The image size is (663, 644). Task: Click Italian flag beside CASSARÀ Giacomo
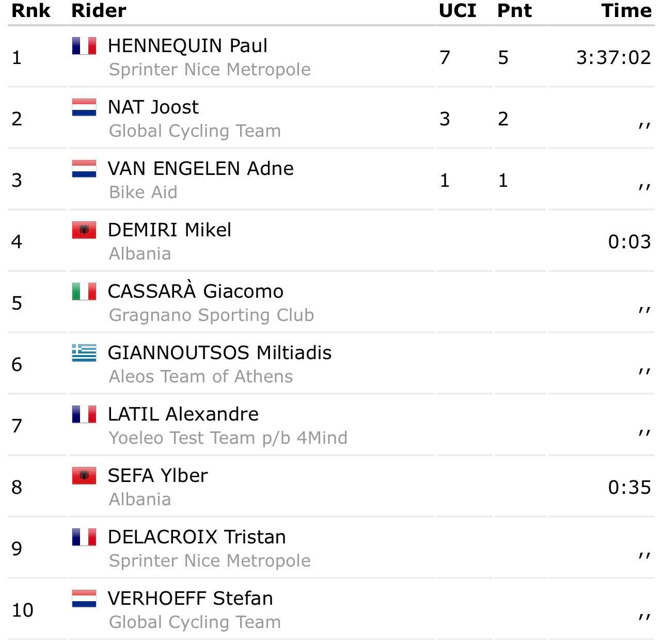pyautogui.click(x=84, y=292)
